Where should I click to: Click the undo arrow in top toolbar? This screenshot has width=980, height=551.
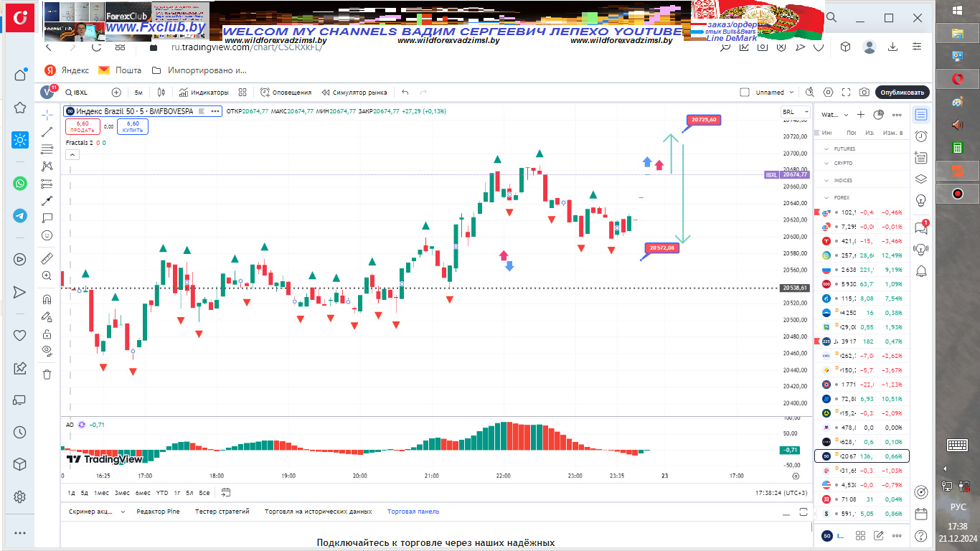tap(405, 93)
